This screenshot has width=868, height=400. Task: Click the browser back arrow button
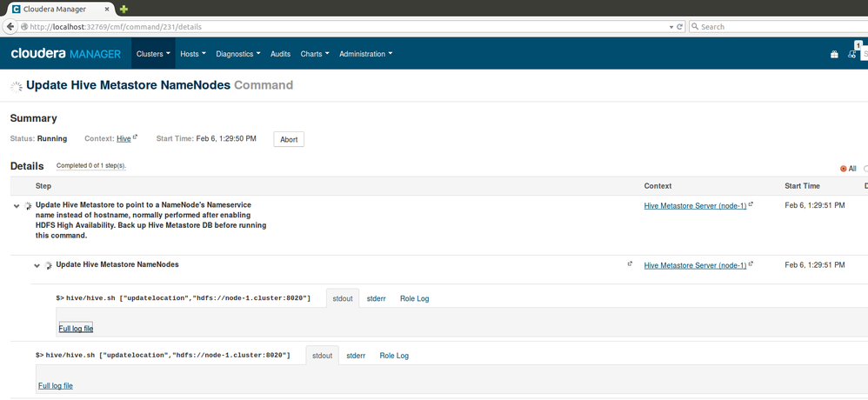[10, 27]
